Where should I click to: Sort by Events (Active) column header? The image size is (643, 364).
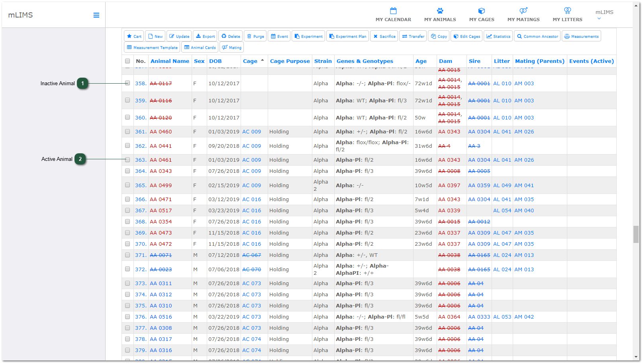click(x=591, y=61)
